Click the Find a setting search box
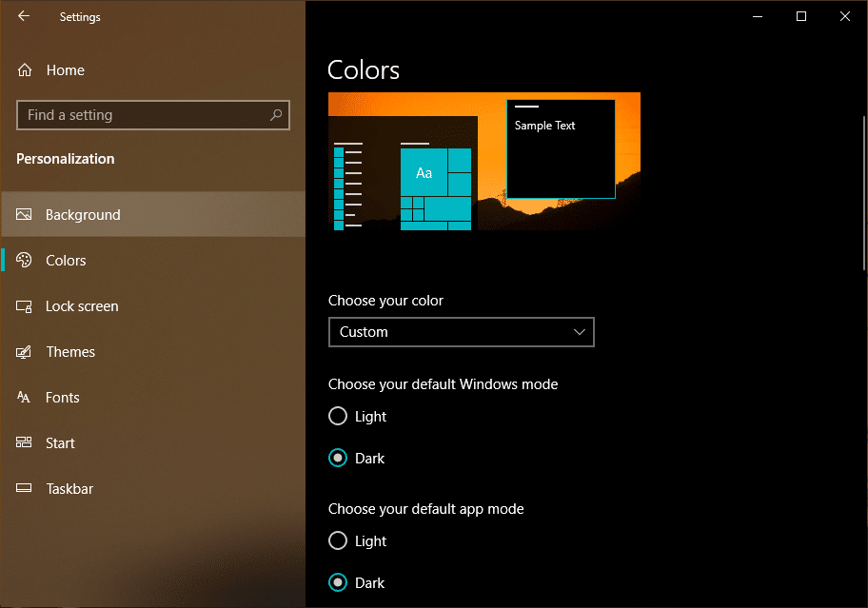This screenshot has height=608, width=868. [x=143, y=115]
